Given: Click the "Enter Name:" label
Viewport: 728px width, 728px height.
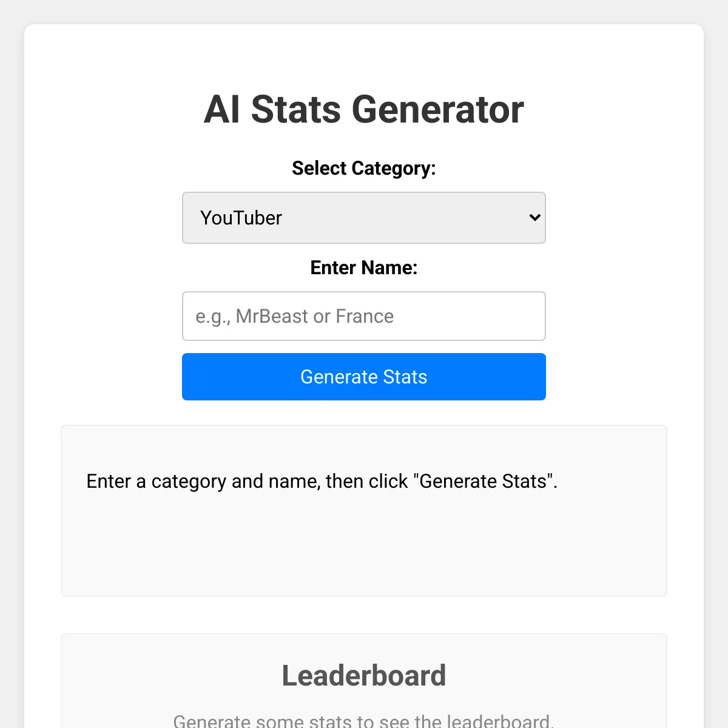Looking at the screenshot, I should tap(364, 268).
